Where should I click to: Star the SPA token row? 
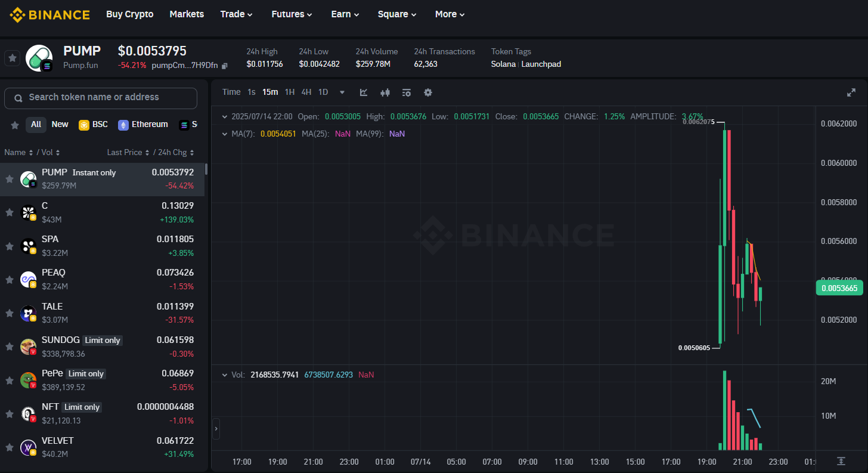point(10,246)
